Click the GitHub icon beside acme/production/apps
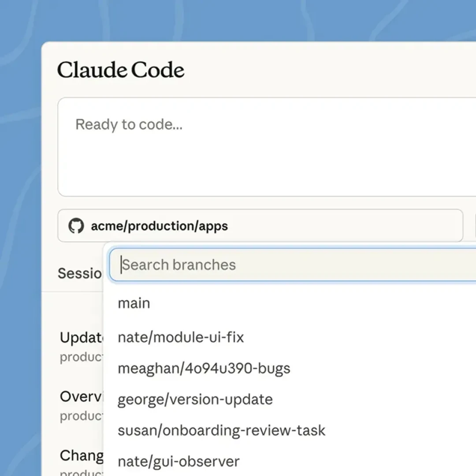Viewport: 476px width, 476px height. [76, 226]
